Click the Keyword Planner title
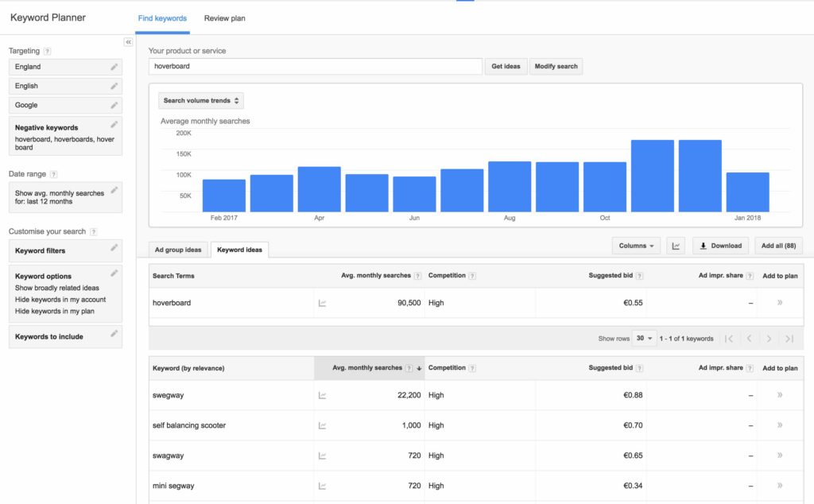The image size is (814, 504). coord(48,17)
